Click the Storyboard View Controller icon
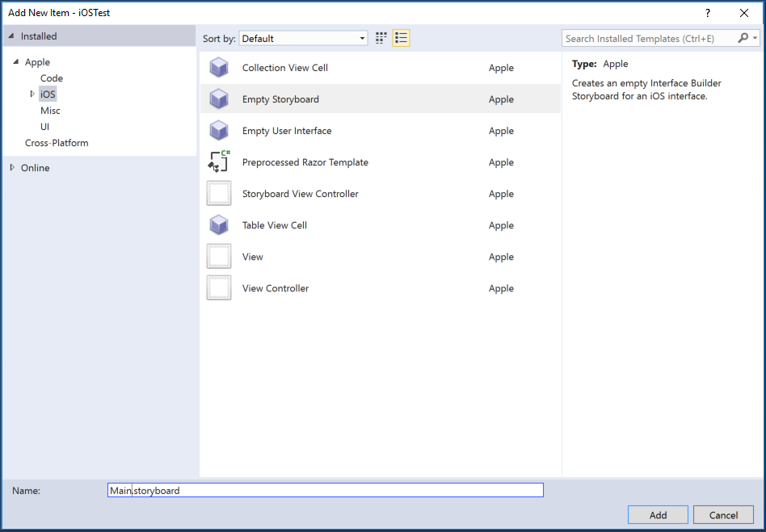The image size is (766, 532). click(219, 193)
